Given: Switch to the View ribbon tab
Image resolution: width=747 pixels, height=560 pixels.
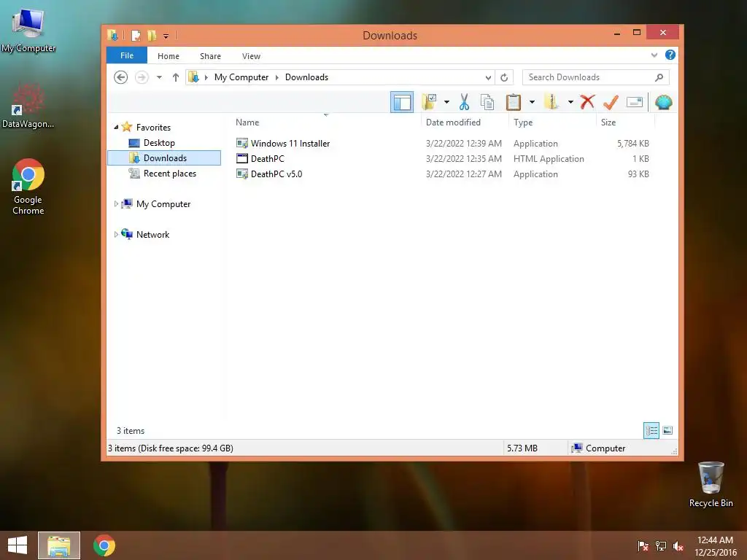Looking at the screenshot, I should pos(251,56).
